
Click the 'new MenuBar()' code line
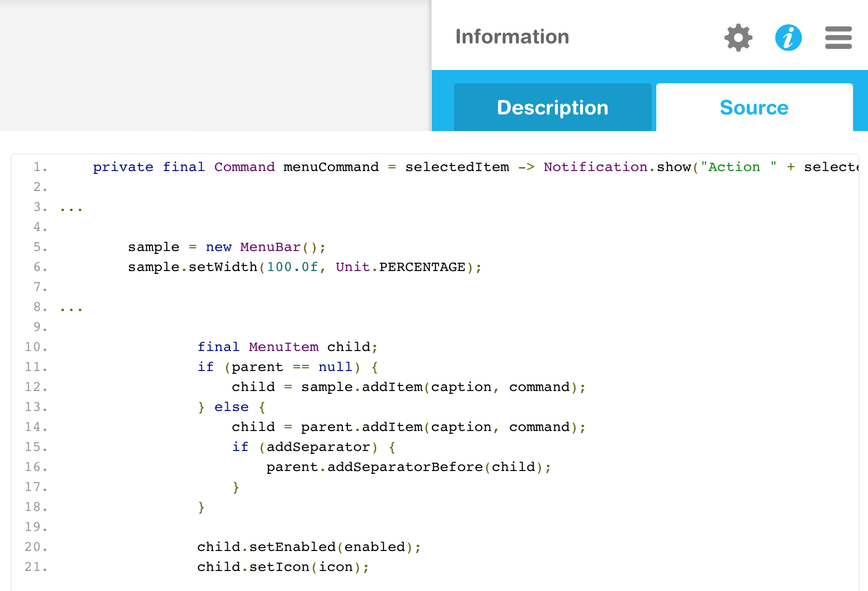227,247
